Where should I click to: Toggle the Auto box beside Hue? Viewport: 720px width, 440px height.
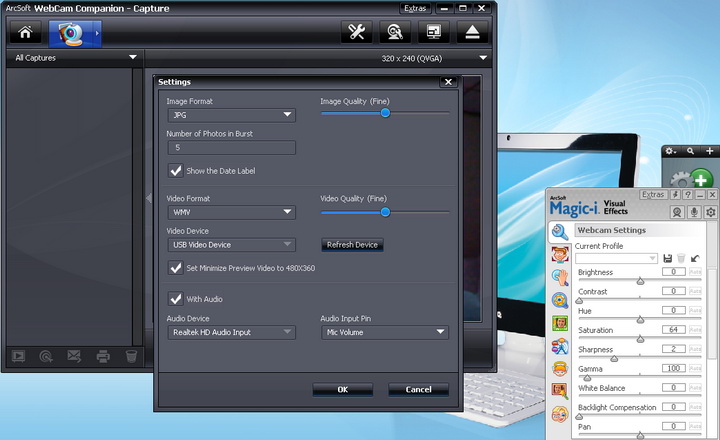click(x=695, y=310)
